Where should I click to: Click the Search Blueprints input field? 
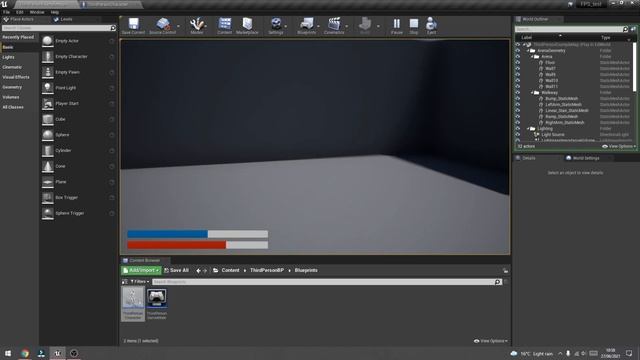pyautogui.click(x=323, y=282)
